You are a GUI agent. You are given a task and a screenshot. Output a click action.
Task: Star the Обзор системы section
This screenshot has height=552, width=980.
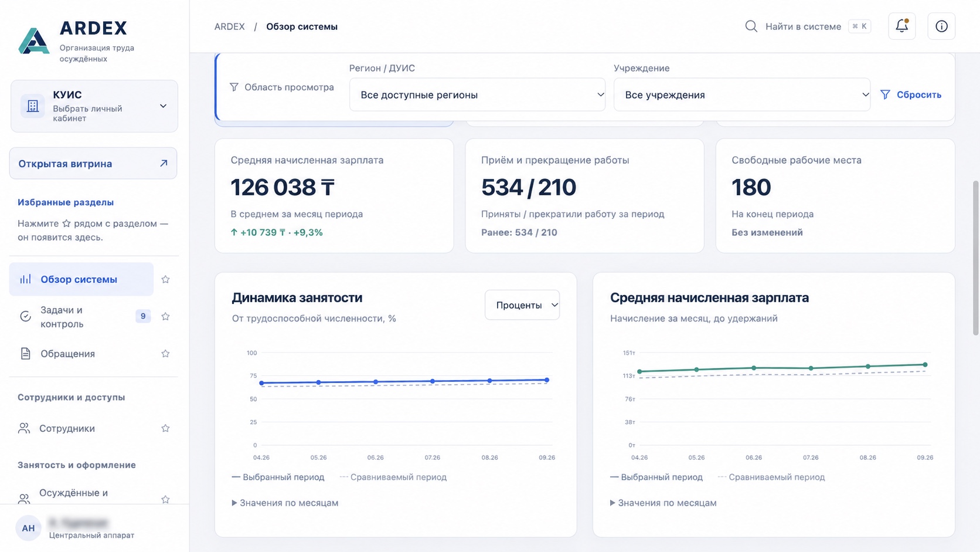coord(165,279)
